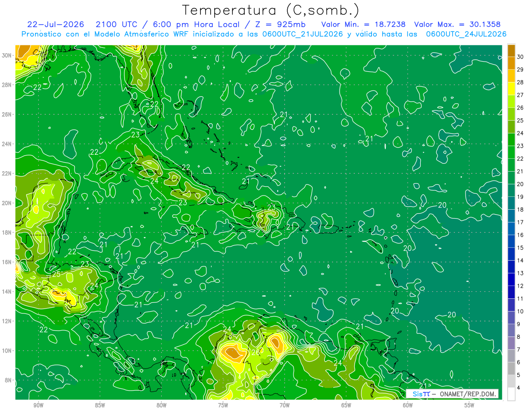Click the '16N' latitude axis label
This screenshot has width=532, height=411.
coord(8,262)
